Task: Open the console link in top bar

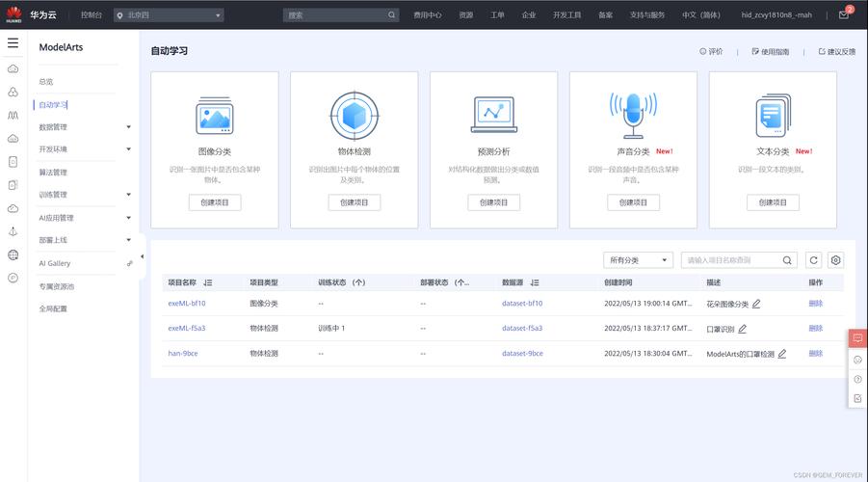Action: tap(92, 15)
